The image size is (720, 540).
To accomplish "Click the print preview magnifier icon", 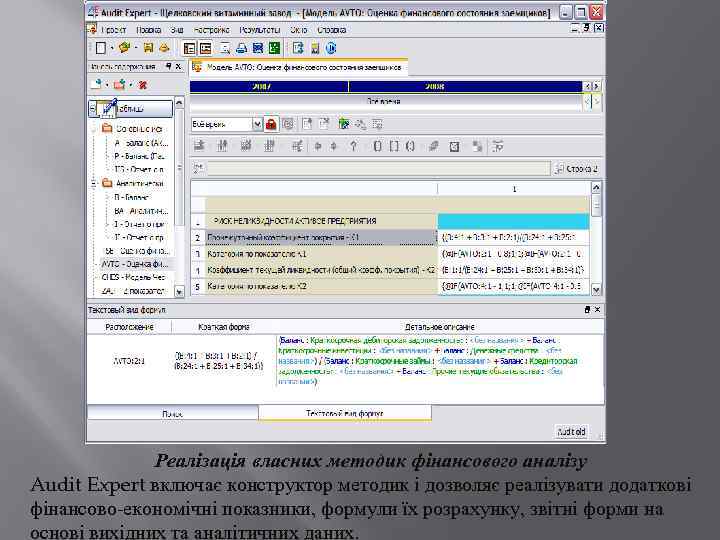I will (x=225, y=48).
